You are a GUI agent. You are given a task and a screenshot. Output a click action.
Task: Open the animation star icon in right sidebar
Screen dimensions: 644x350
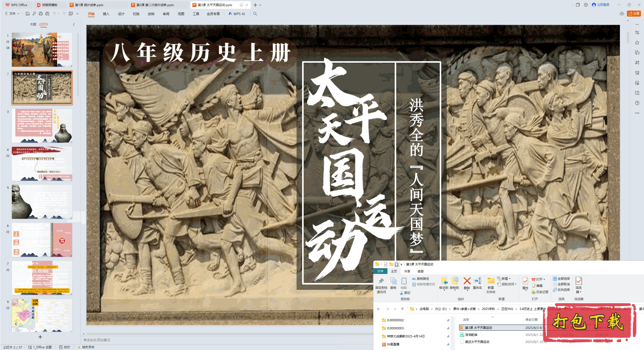tap(637, 43)
